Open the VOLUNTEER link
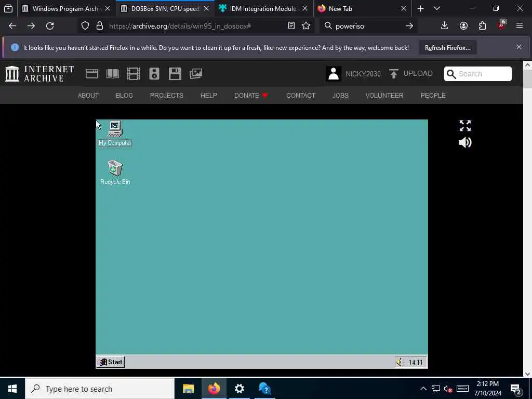Image resolution: width=532 pixels, height=399 pixels. pos(384,96)
